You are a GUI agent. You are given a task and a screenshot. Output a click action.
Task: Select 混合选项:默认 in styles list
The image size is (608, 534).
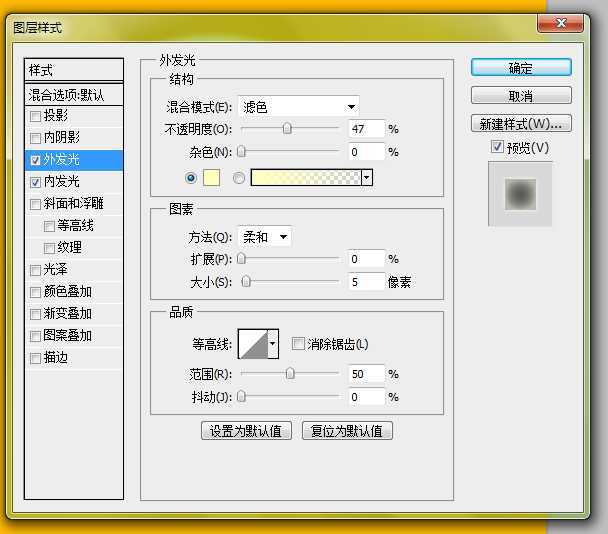(67, 95)
